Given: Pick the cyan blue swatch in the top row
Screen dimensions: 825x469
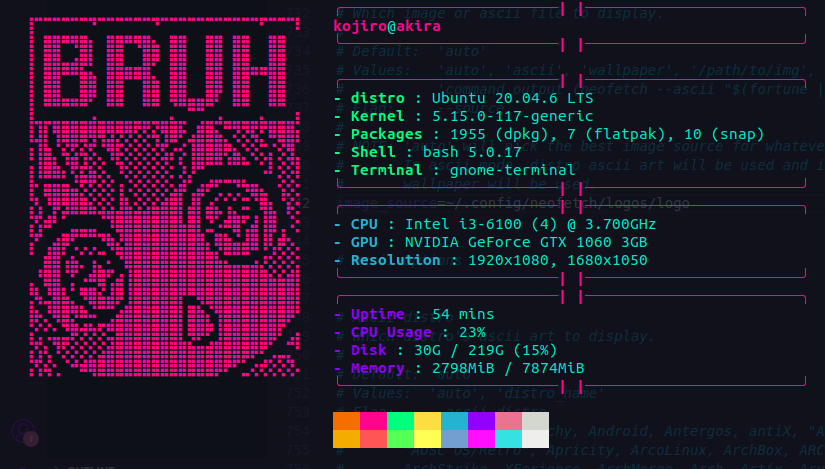Looking at the screenshot, I should tap(455, 421).
